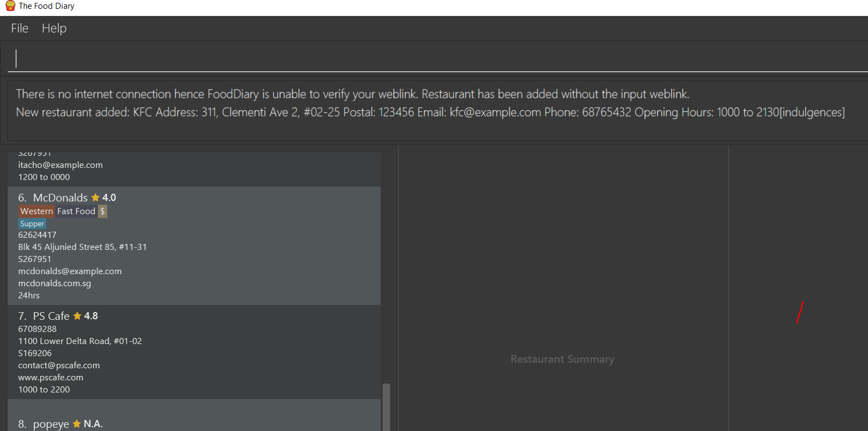This screenshot has width=868, height=431.
Task: Select the popeye restaurant entry
Action: tap(194, 416)
